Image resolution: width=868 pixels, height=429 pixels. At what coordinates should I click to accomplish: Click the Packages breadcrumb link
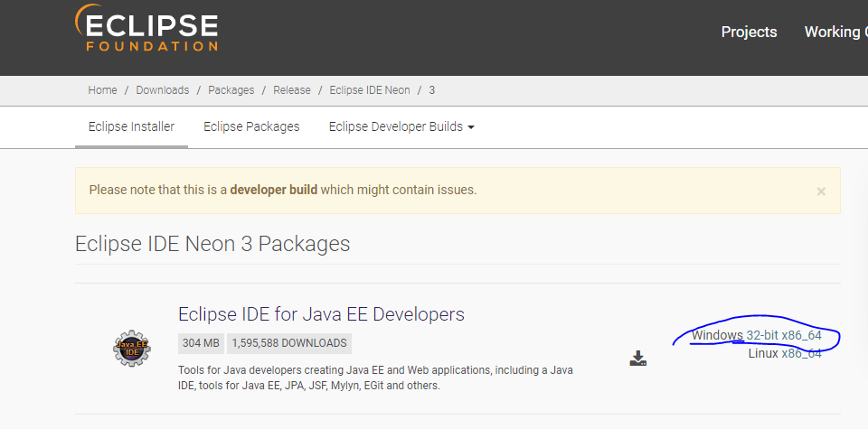coord(231,90)
